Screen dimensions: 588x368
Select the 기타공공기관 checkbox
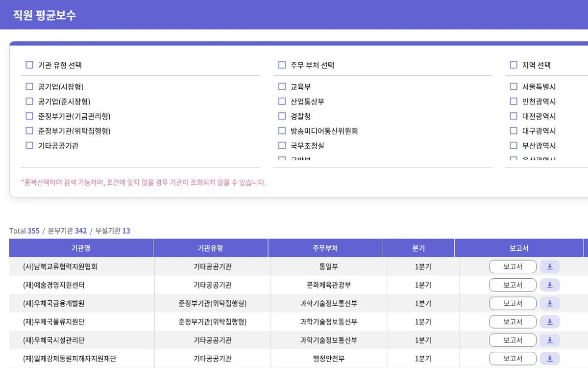tap(29, 146)
